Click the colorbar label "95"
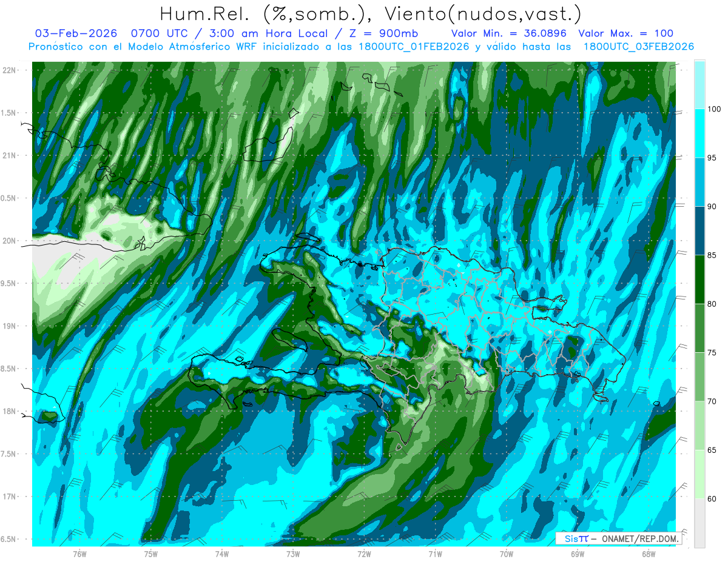The width and height of the screenshot is (728, 562). pyautogui.click(x=712, y=158)
